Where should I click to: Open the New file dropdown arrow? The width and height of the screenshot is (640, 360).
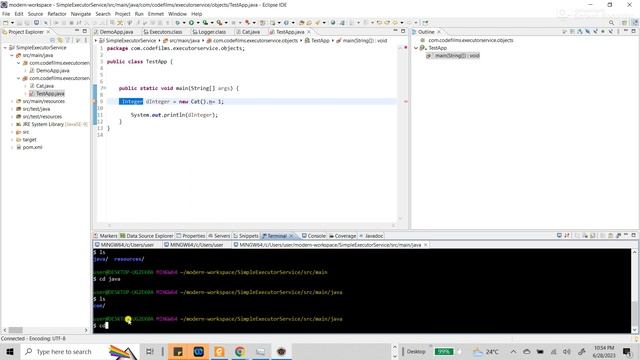click(12, 23)
